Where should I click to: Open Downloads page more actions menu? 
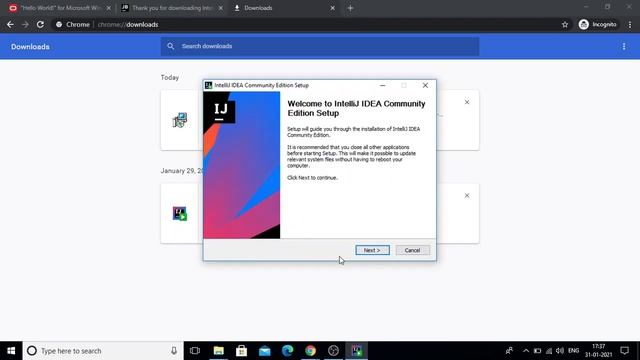pos(624,47)
